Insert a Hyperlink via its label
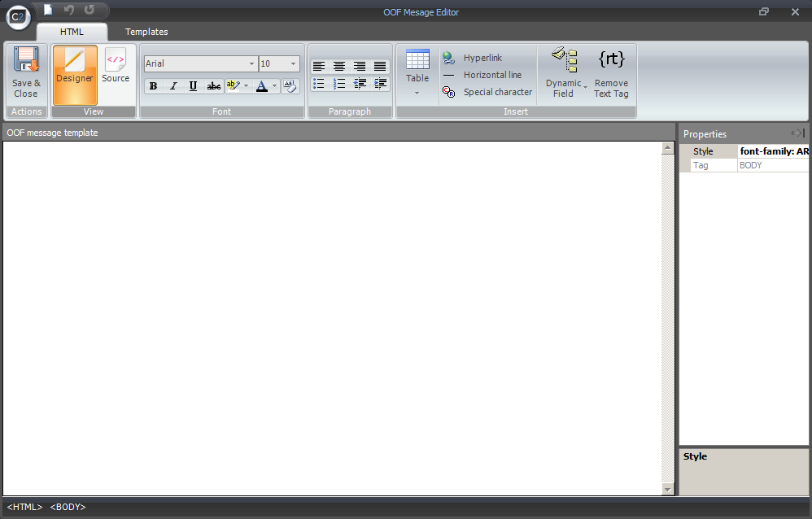 (x=482, y=58)
